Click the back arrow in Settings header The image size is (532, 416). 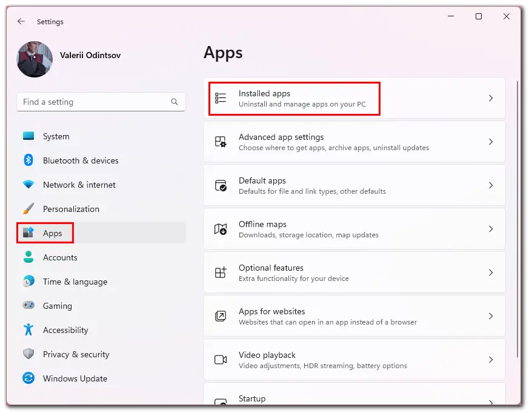point(21,21)
